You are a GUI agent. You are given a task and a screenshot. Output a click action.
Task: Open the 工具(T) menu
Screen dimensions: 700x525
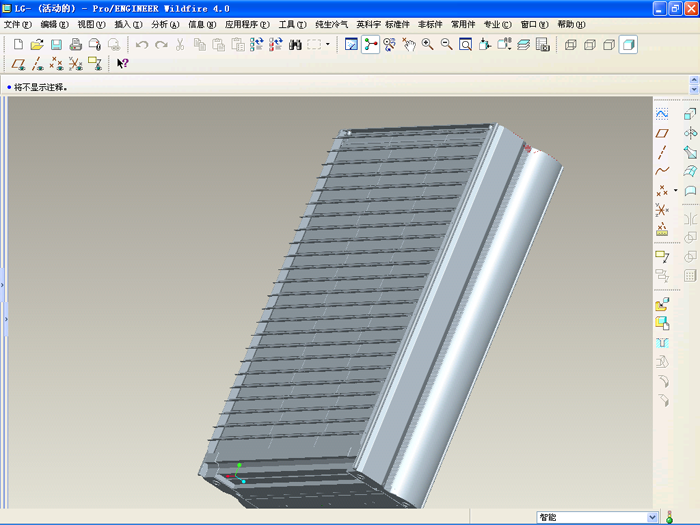(x=292, y=24)
